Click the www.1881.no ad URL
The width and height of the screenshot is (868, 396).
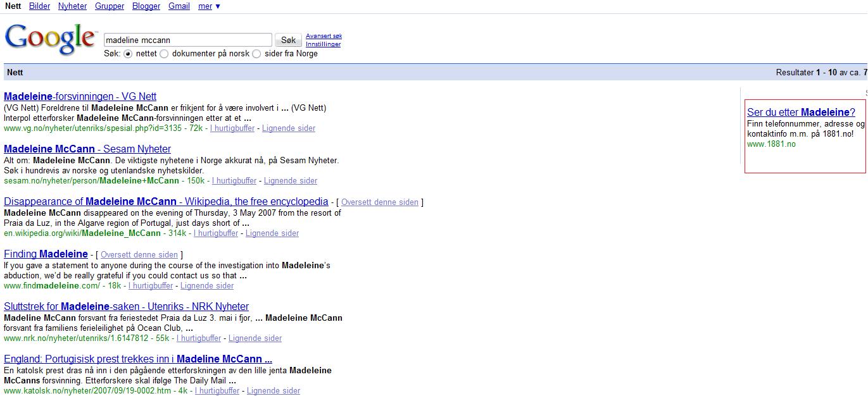[x=771, y=144]
